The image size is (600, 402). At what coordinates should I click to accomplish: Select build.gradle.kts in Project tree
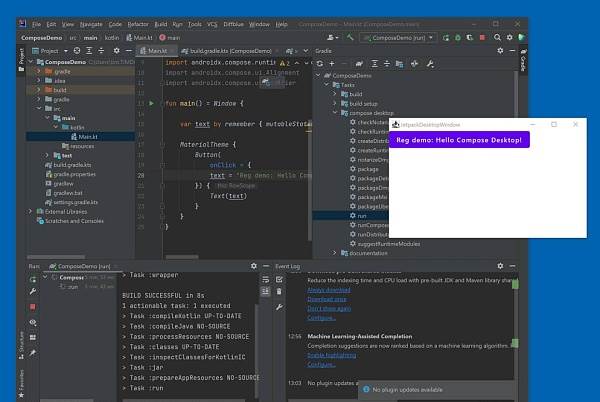[x=68, y=165]
